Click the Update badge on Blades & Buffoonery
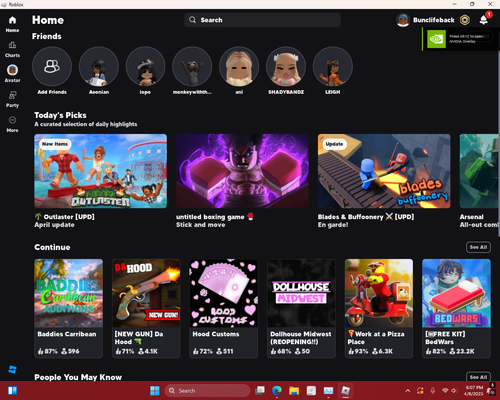Screen dimensions: 500x400 tap(334, 144)
